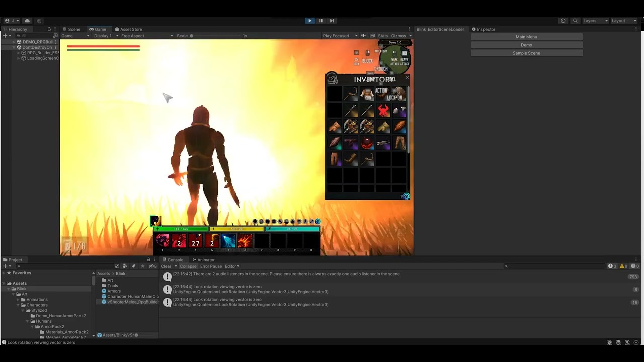This screenshot has height=362, width=644.
Task: Activate the fire burst skill in the action bar
Action: point(245,242)
